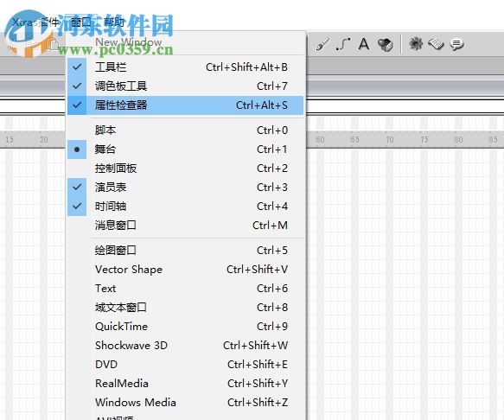The width and height of the screenshot is (504, 420).
Task: Click the 舞台 radio bullet
Action: [x=77, y=150]
